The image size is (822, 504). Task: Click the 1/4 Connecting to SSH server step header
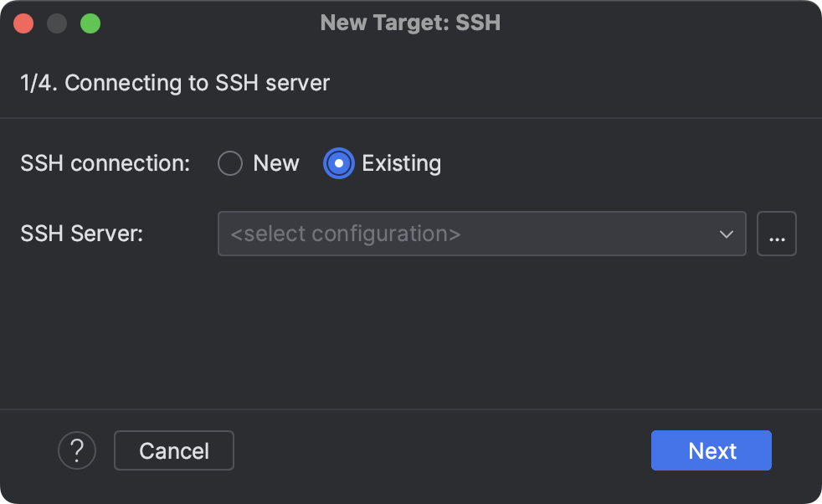click(x=176, y=83)
